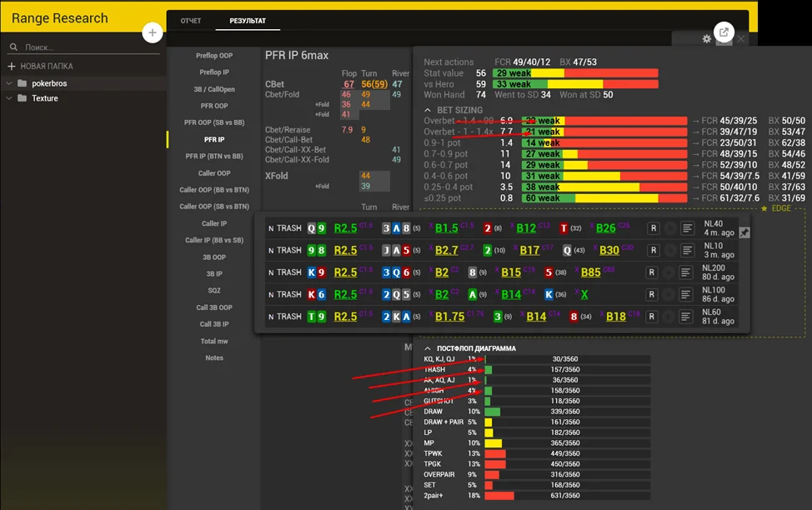Open hand history text for NL40 hand
Viewport: 812px width, 510px height.
click(688, 228)
